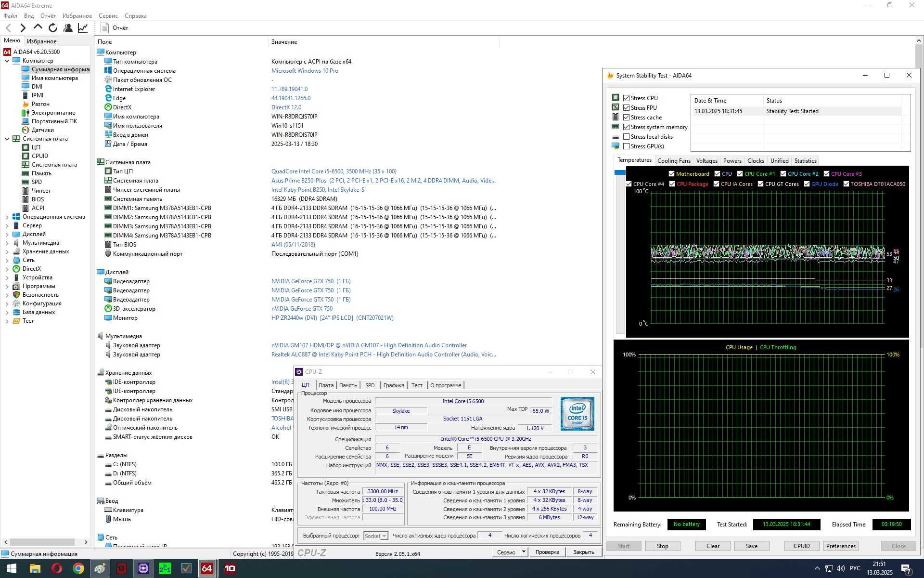Toggle GPU Diode graph checkbox
The image size is (924, 578).
[807, 184]
